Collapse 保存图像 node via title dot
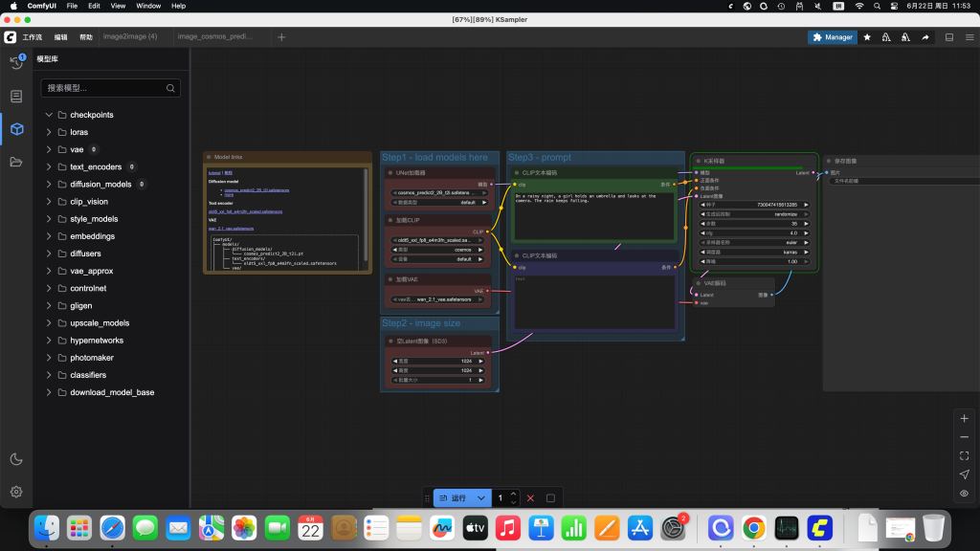Screen dimensions: 980x551 pyautogui.click(x=829, y=161)
